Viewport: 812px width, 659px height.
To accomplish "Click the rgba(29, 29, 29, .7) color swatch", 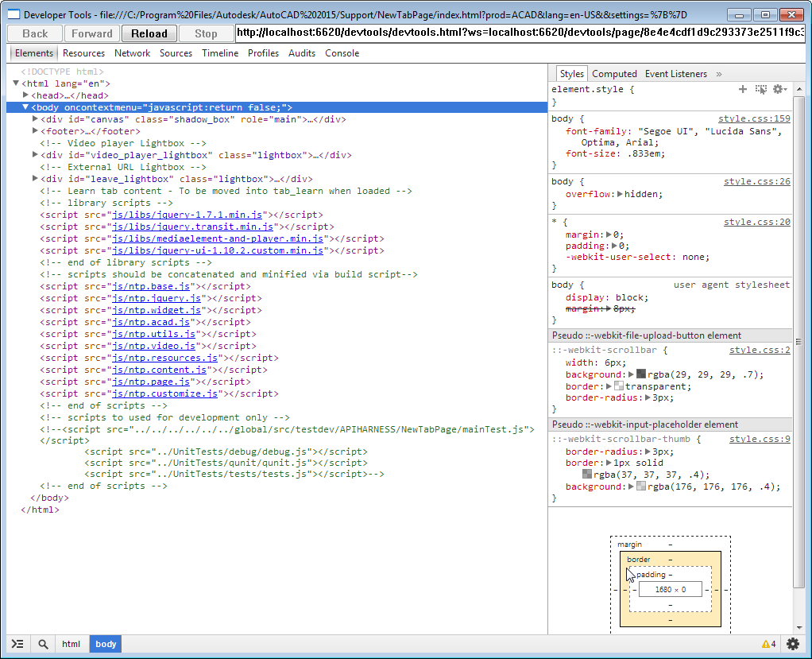I will (641, 374).
